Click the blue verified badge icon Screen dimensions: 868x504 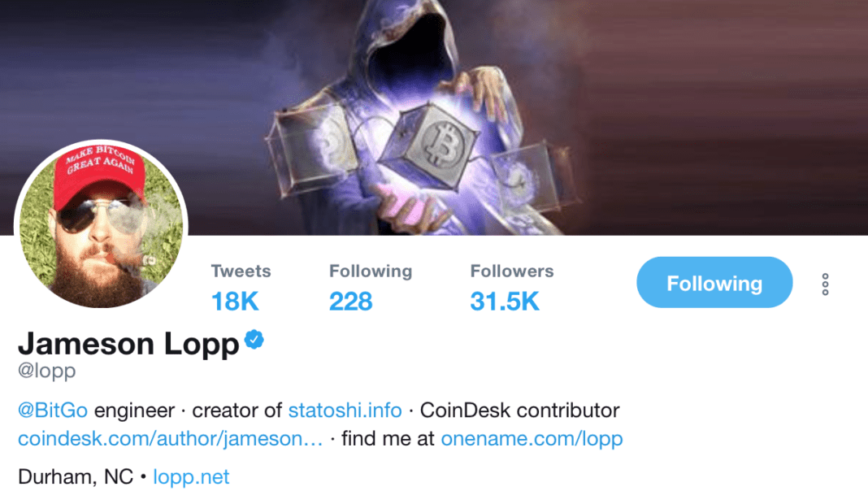254,340
